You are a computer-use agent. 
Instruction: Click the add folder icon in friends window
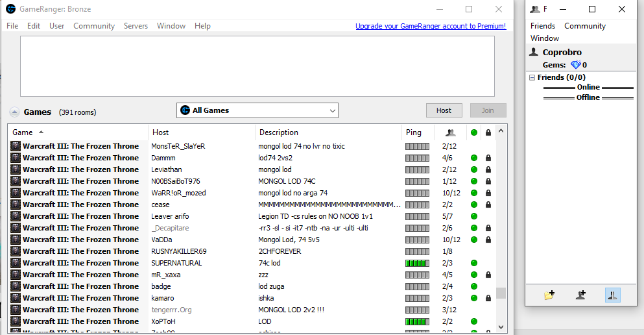click(x=549, y=295)
